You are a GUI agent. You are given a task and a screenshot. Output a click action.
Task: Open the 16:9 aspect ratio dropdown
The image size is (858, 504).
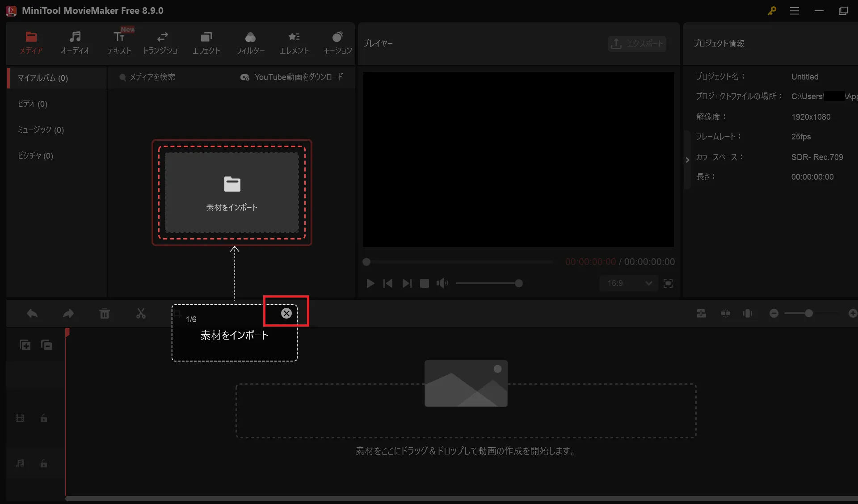(x=629, y=283)
